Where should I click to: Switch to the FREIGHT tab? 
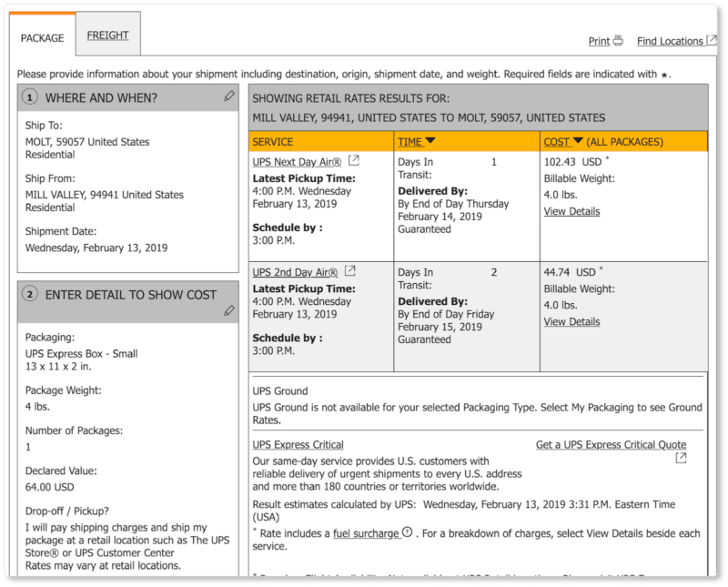(x=107, y=36)
